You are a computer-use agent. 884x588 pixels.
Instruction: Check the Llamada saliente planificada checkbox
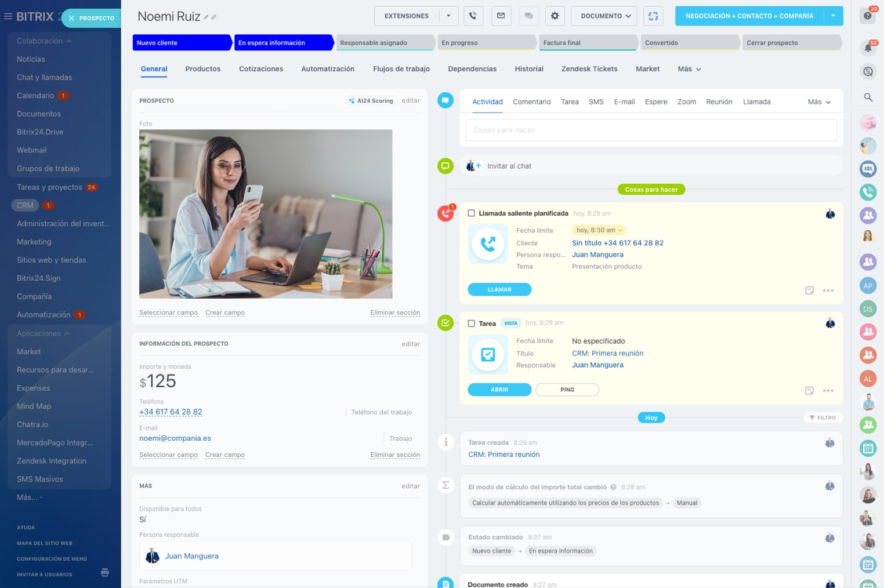click(x=472, y=213)
